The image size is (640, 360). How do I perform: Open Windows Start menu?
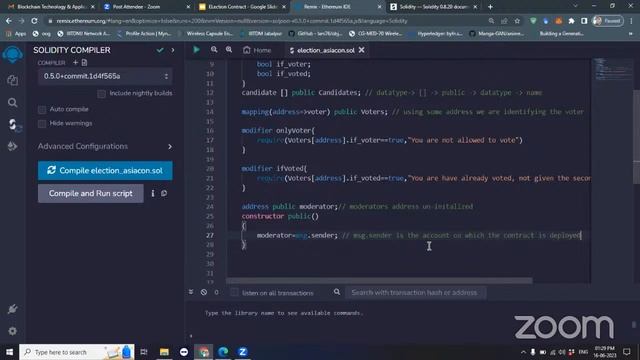click(x=9, y=351)
